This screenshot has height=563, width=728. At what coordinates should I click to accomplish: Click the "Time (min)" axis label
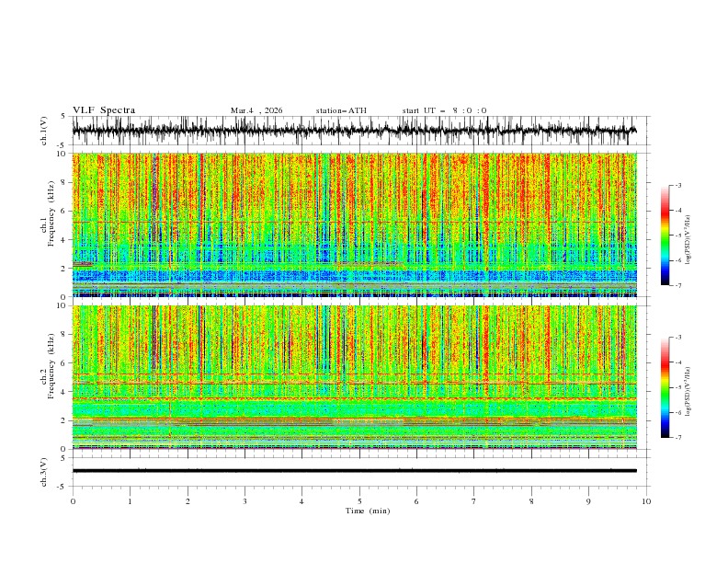(x=368, y=511)
